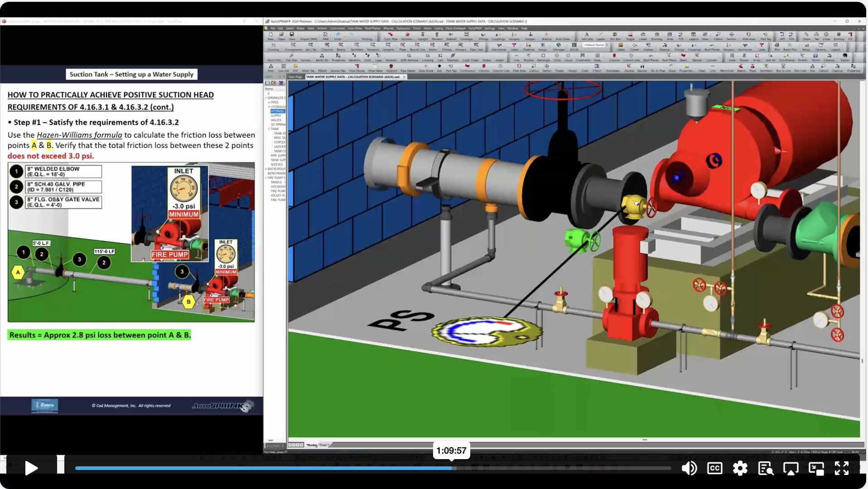
Task: Enter fullscreen video mode
Action: click(x=842, y=468)
